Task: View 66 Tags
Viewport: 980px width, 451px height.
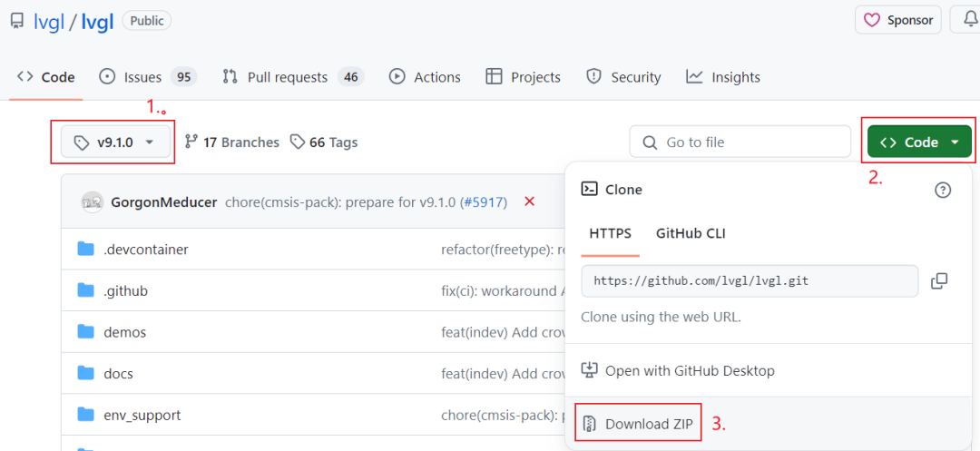Action: [324, 142]
